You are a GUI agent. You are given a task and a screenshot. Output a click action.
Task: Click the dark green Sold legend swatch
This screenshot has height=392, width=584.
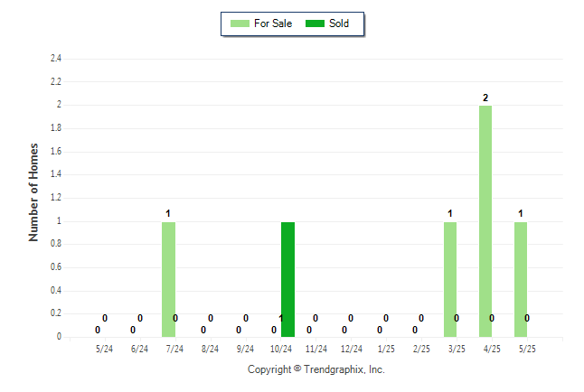[x=316, y=23]
